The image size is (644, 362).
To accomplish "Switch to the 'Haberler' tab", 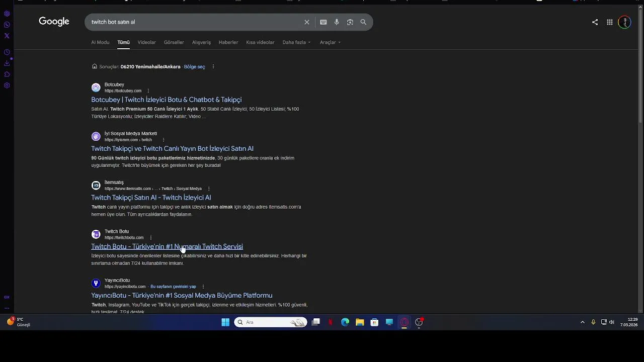I will coord(228,42).
